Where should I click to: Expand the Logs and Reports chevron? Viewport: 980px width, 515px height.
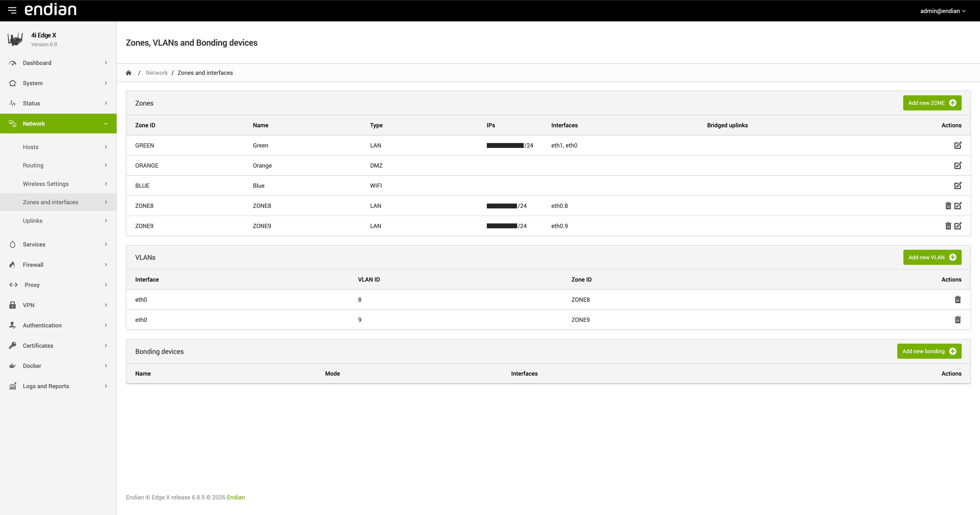(x=106, y=386)
